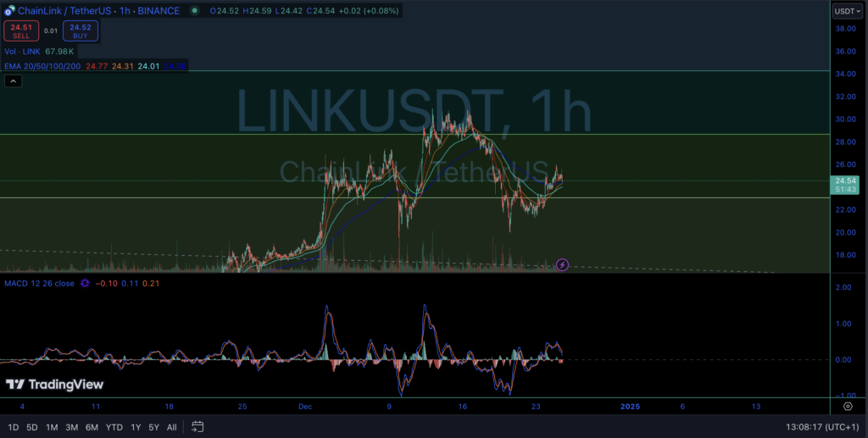Click the TradingView logo
This screenshot has width=868, height=438.
coord(55,385)
